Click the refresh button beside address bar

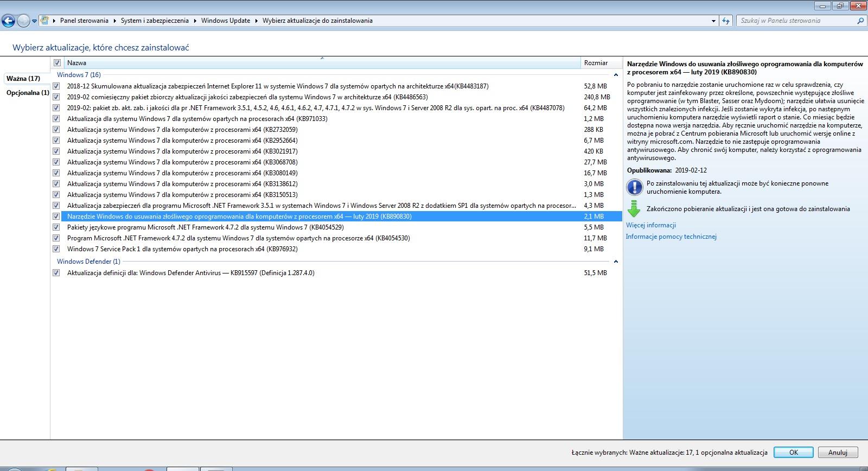point(726,21)
